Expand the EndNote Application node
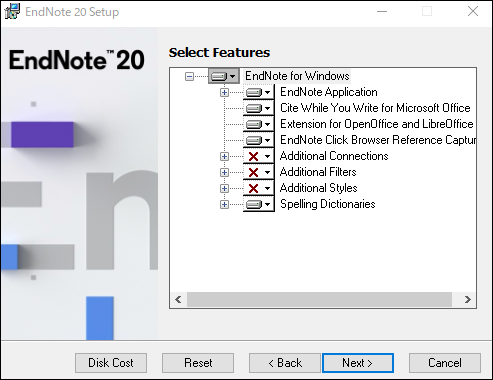 click(224, 92)
